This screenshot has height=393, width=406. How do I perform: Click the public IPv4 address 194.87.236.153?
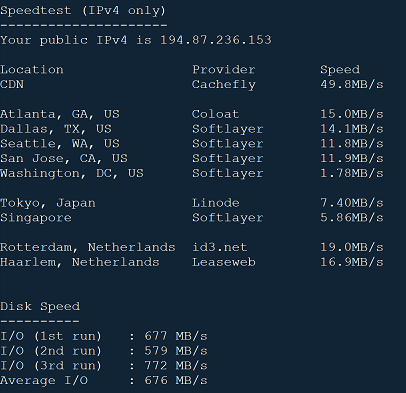click(x=216, y=40)
